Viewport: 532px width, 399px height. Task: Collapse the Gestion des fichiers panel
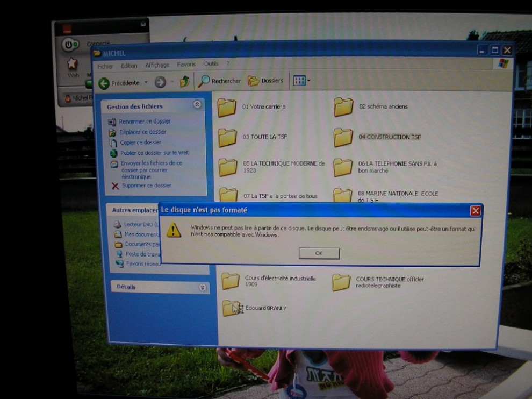(197, 104)
